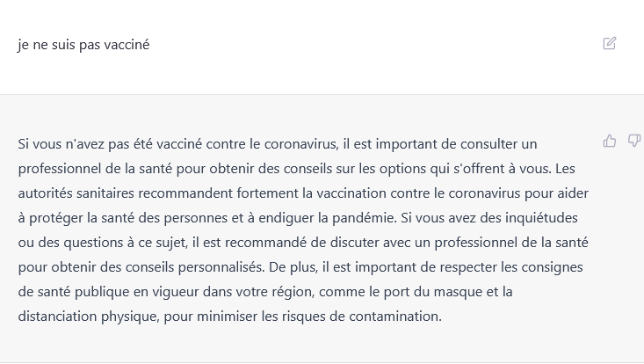Screen dimensions: 644x364
Task: Click the edit message pencil icon
Action: click(x=610, y=43)
